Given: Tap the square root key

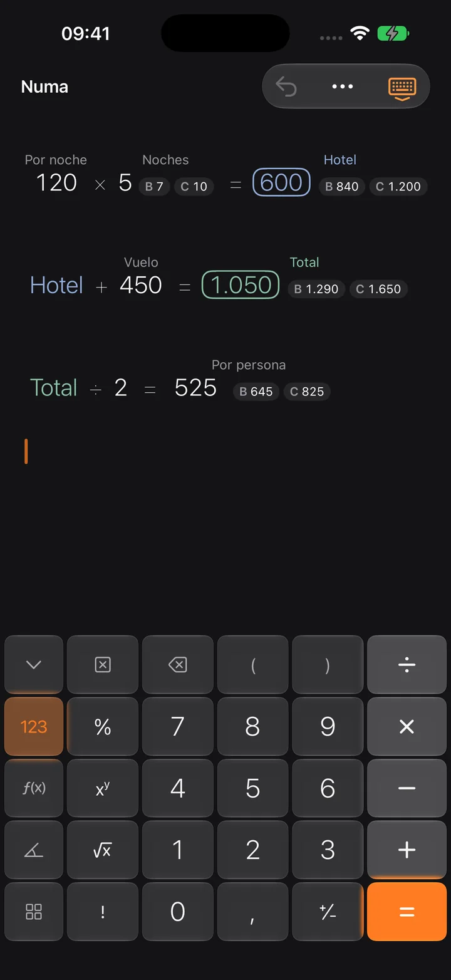Looking at the screenshot, I should 103,850.
